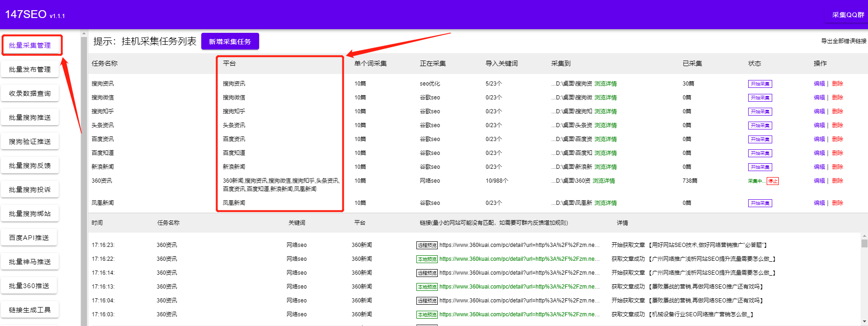Delete the 搜狗资讯 task

point(837,84)
